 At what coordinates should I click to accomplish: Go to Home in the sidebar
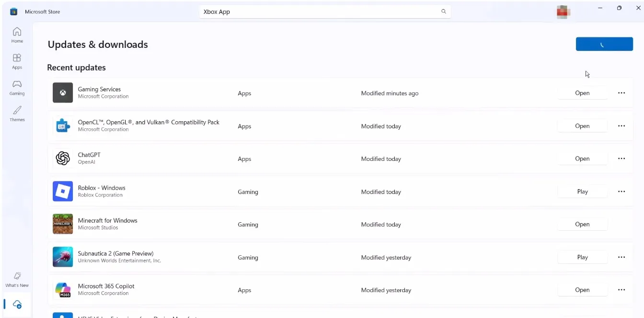pyautogui.click(x=17, y=35)
